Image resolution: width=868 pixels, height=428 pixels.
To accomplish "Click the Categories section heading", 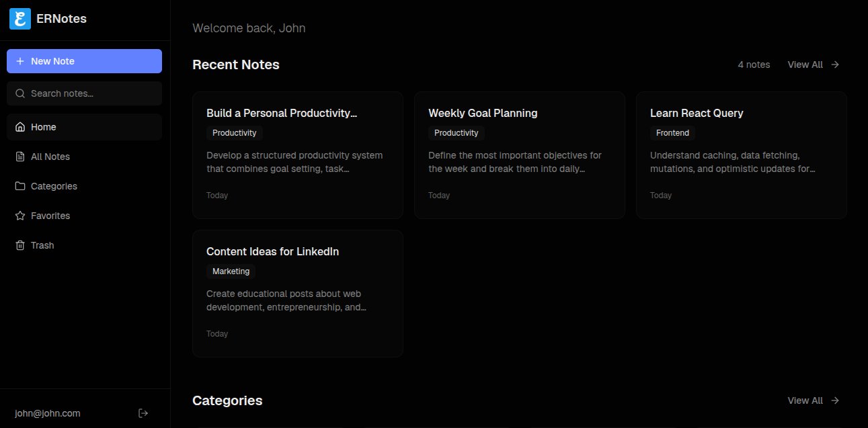I will [227, 400].
